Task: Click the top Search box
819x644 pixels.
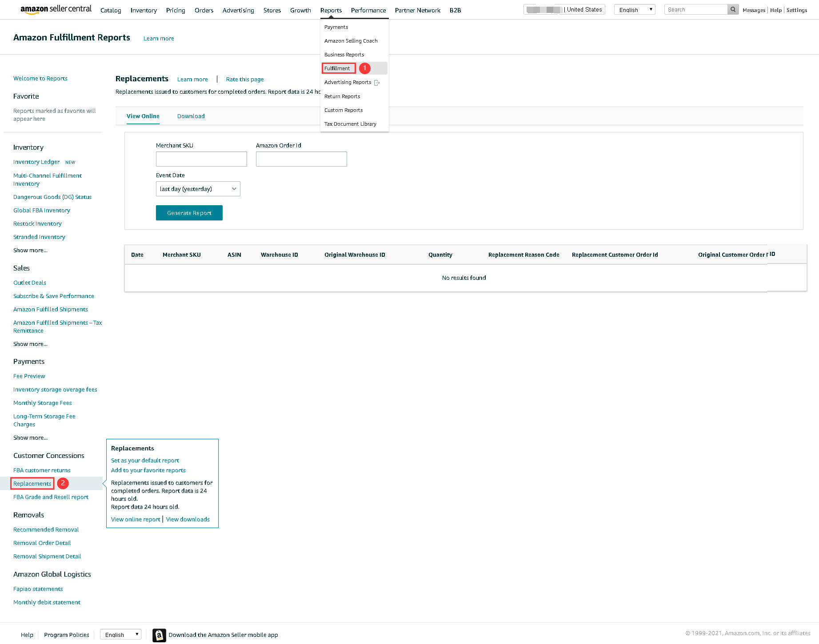Action: pyautogui.click(x=696, y=9)
